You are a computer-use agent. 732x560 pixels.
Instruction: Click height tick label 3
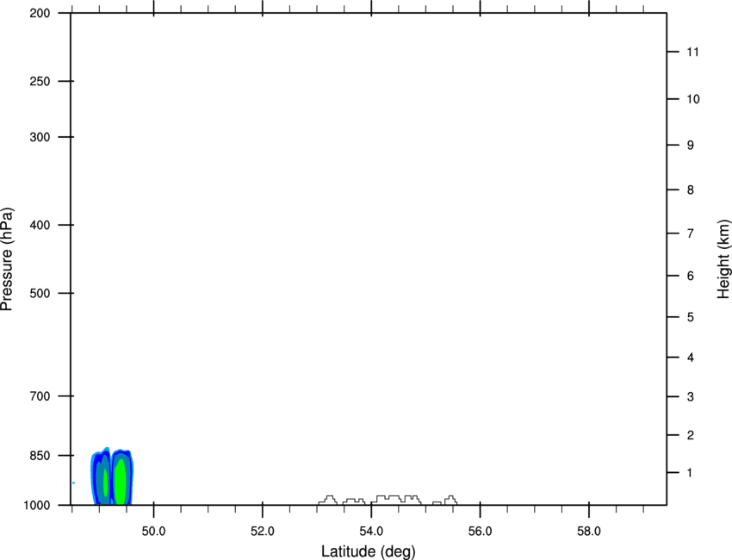point(691,396)
